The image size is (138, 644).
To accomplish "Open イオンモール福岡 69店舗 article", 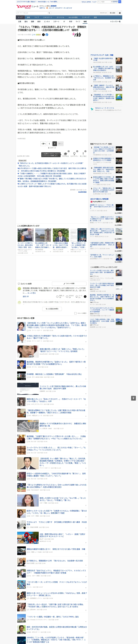I will [x=53, y=617].
